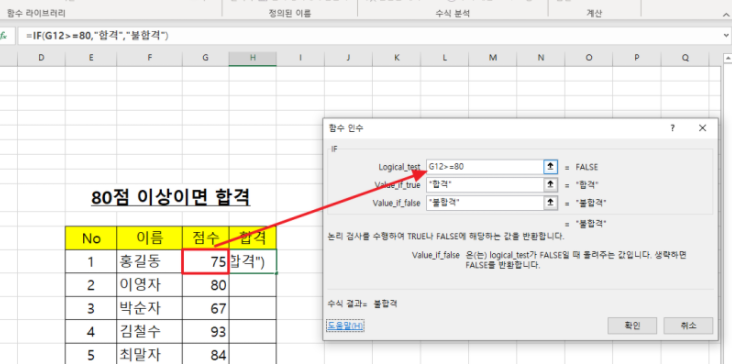Select the No cell for 박순자
732x364 pixels.
tap(91, 308)
